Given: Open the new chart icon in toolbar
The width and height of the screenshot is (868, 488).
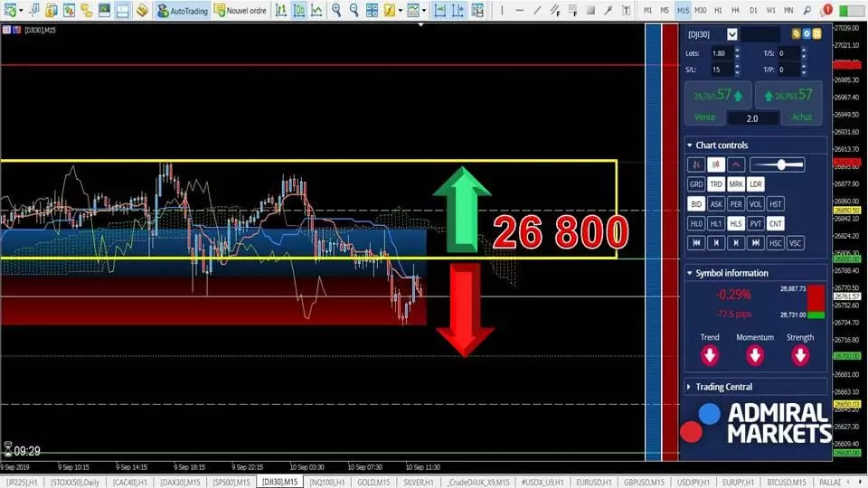Looking at the screenshot, I should point(10,10).
